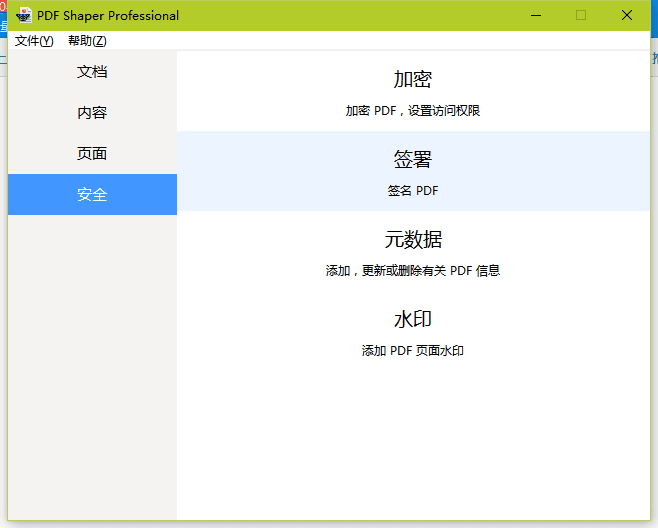Image resolution: width=658 pixels, height=528 pixels.
Task: Open the 水印 watermark tool
Action: click(x=413, y=331)
